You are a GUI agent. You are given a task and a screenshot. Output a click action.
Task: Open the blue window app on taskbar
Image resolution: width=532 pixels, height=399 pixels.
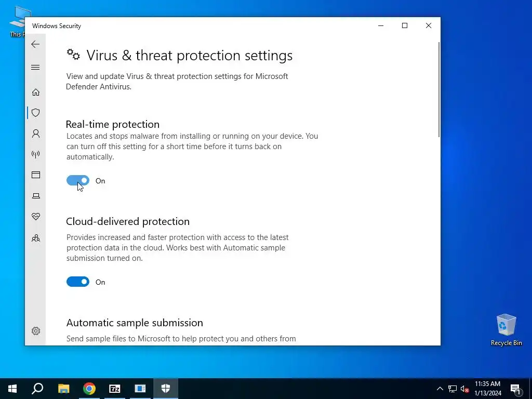(x=140, y=389)
